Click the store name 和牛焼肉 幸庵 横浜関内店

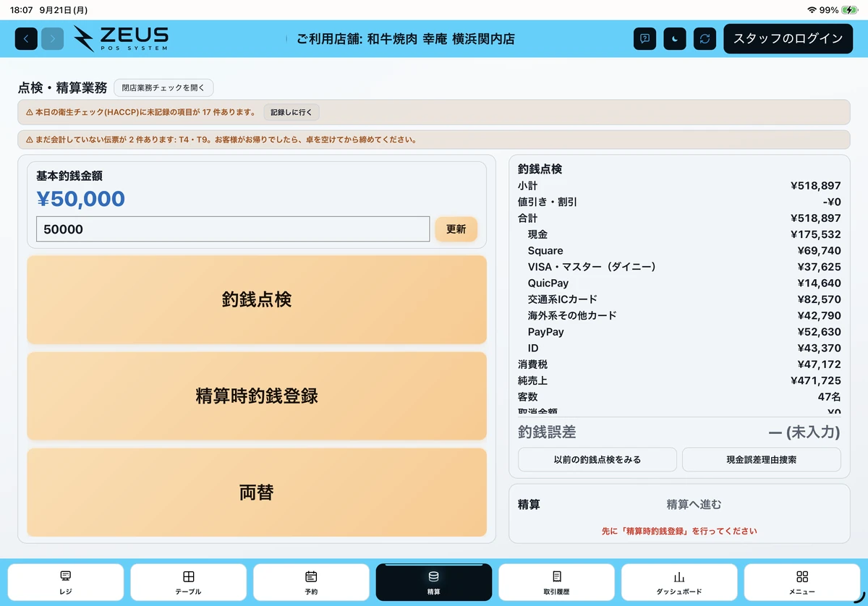pyautogui.click(x=441, y=39)
